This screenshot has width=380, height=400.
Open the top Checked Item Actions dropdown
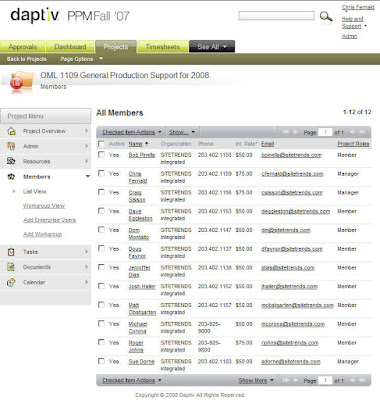click(132, 132)
